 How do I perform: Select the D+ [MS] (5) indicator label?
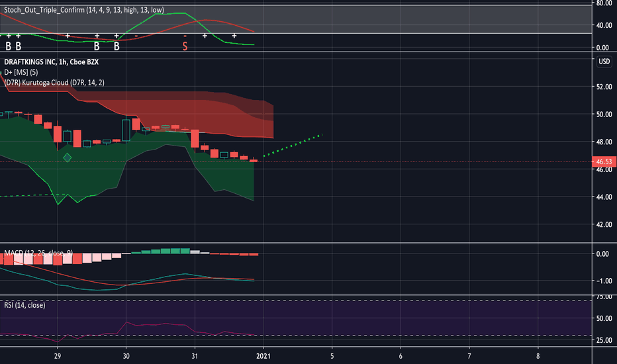point(21,72)
